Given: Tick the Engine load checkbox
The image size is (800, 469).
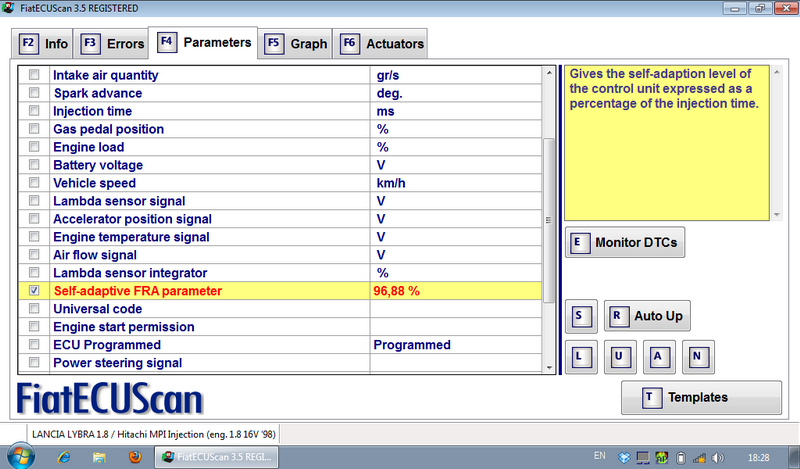Looking at the screenshot, I should point(35,147).
